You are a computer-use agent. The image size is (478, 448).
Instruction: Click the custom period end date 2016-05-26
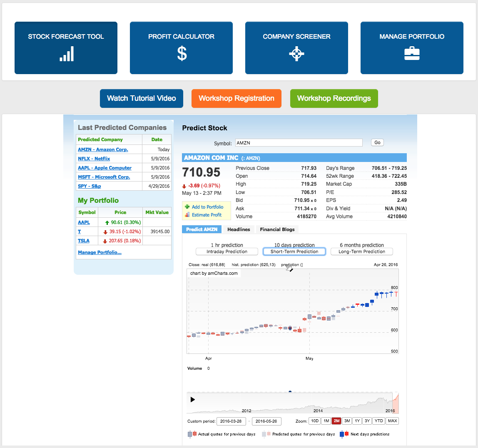[x=266, y=421]
